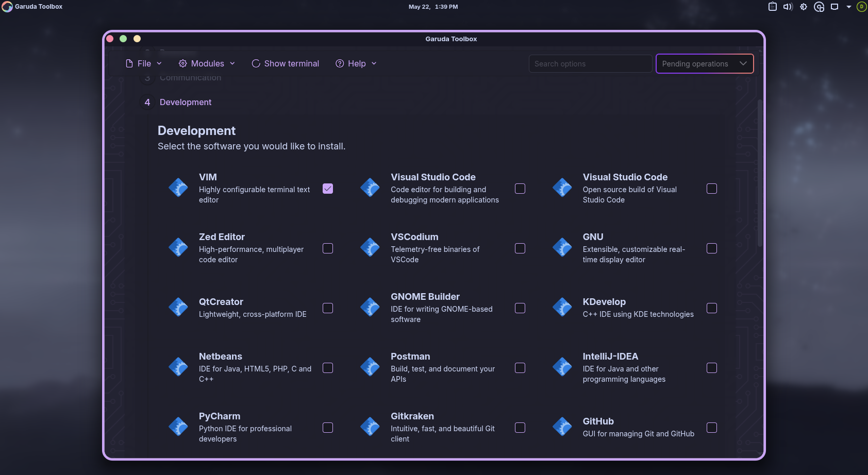Screen dimensions: 868x475
Task: Click the GNU editor application icon
Action: coord(562,247)
